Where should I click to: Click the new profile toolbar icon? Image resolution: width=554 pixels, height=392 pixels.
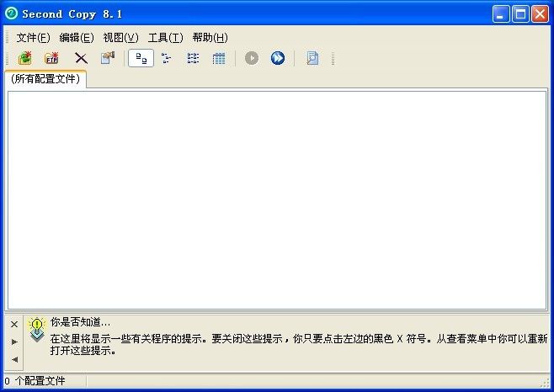click(x=24, y=58)
